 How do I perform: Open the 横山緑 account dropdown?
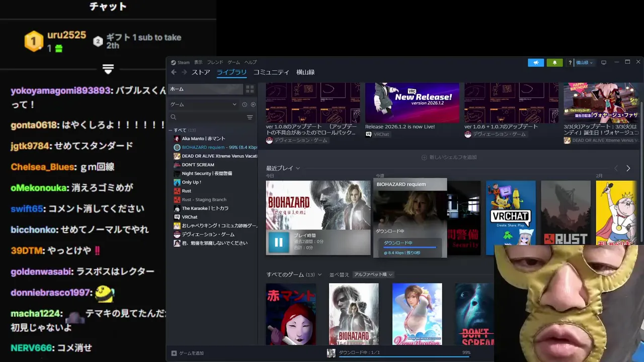pyautogui.click(x=584, y=62)
